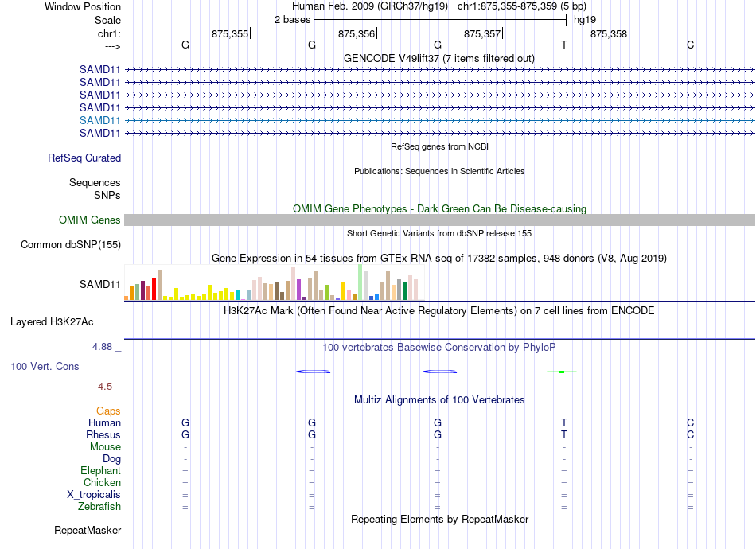Click T base in the Human alignment row
This screenshot has width=756, height=549.
(564, 422)
